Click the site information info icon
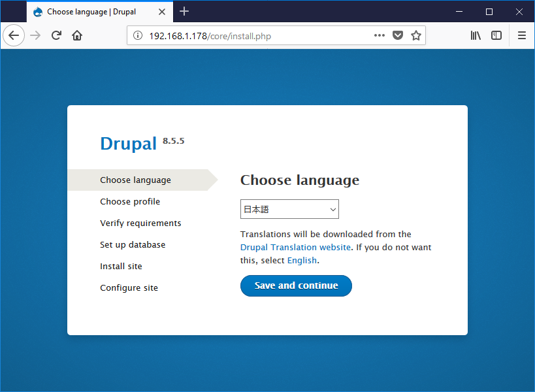 point(136,35)
